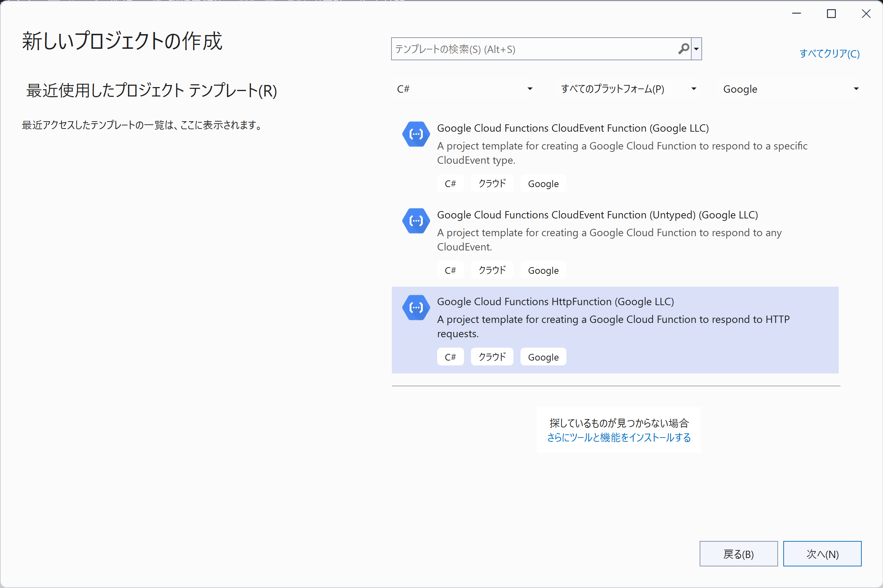883x588 pixels.
Task: Click the CloudEvent Function template hexagon icon
Action: pyautogui.click(x=416, y=134)
